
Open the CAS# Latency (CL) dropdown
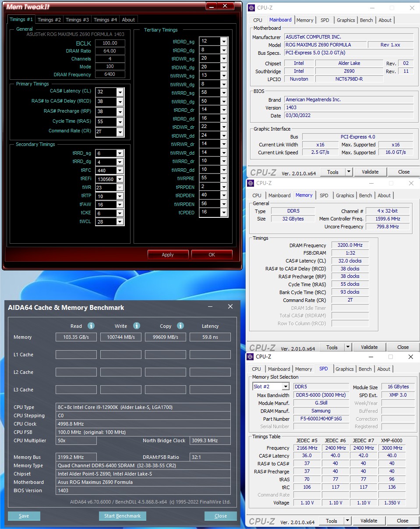click(120, 92)
